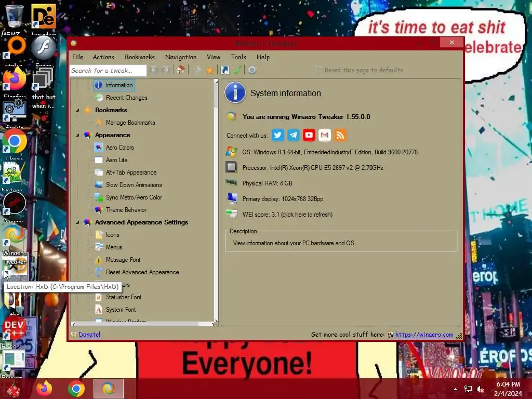Click the blue System information icon
Screen dimensions: 532x399
tap(235, 92)
